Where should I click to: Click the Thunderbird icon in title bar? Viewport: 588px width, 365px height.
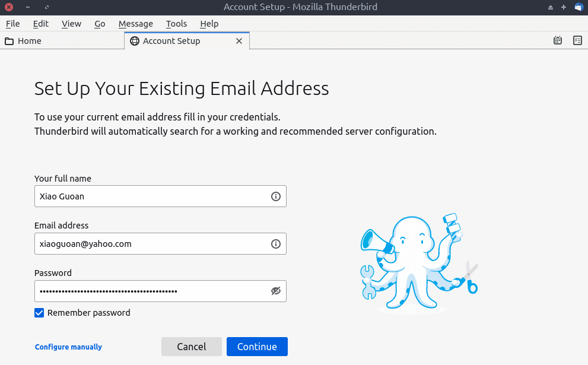[x=579, y=7]
